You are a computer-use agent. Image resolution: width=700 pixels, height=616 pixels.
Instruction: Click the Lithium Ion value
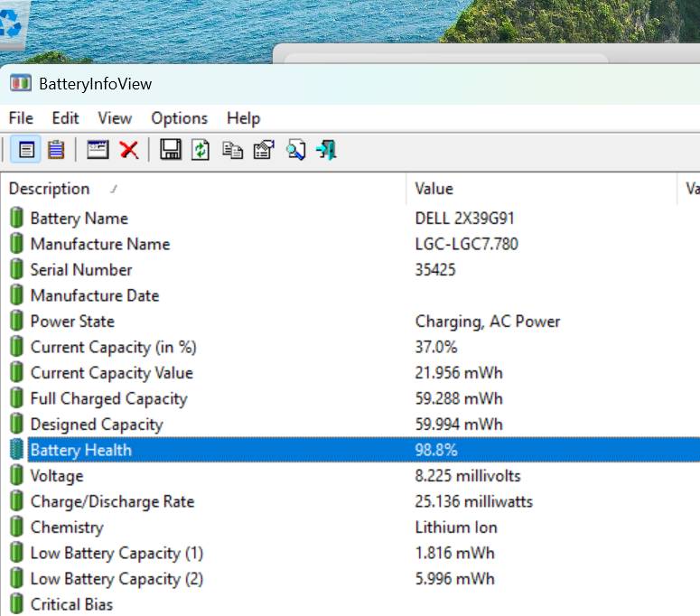coord(456,527)
